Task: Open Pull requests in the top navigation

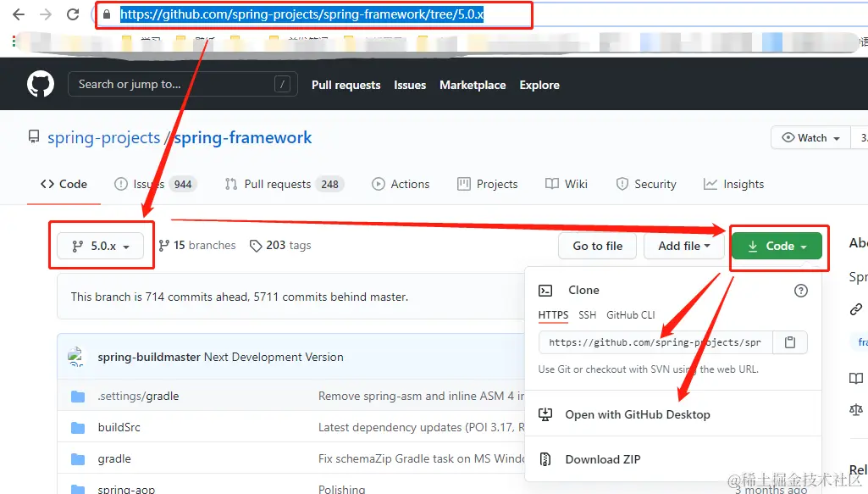Action: [x=346, y=85]
